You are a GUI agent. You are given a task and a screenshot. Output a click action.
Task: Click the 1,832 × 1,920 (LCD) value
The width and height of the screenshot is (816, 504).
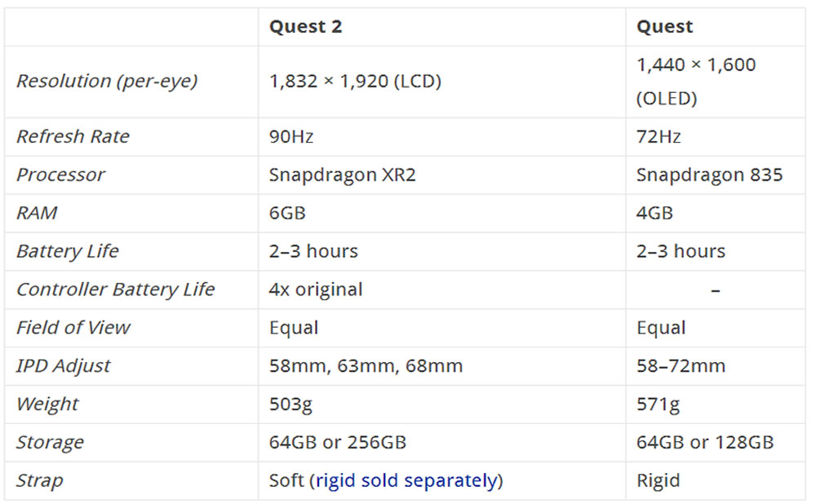(x=355, y=82)
